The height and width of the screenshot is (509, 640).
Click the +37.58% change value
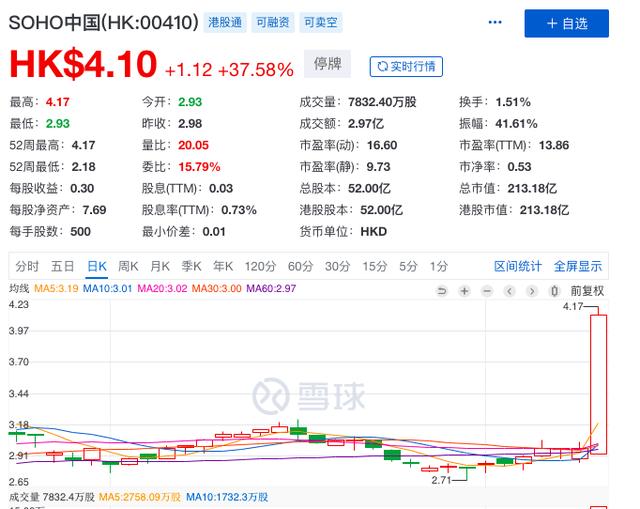(x=256, y=70)
